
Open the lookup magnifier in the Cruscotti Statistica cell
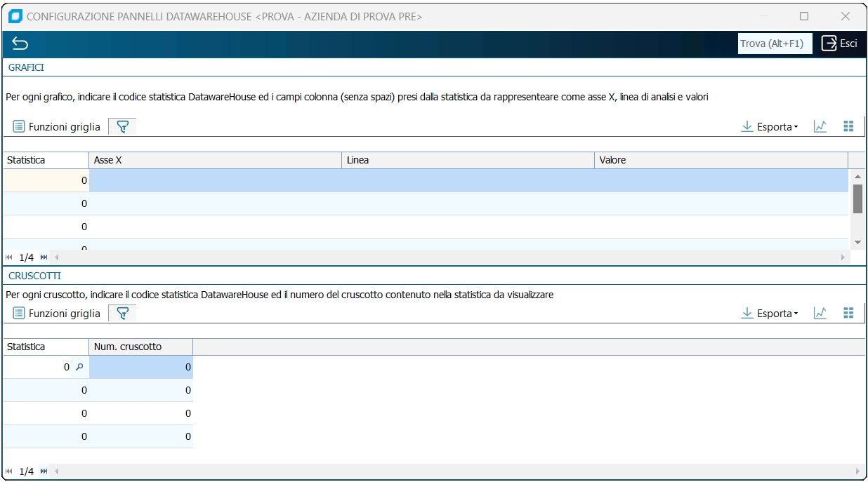79,367
